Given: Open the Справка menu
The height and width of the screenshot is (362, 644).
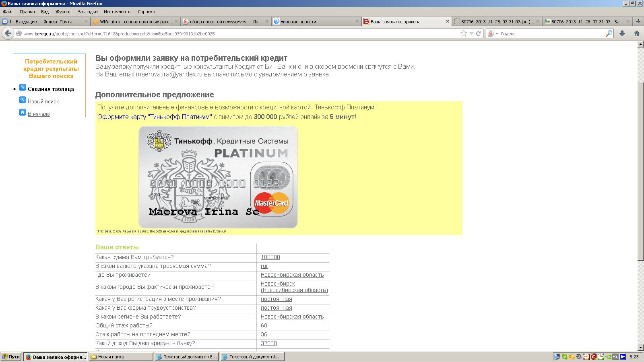Looking at the screenshot, I should click(x=146, y=12).
